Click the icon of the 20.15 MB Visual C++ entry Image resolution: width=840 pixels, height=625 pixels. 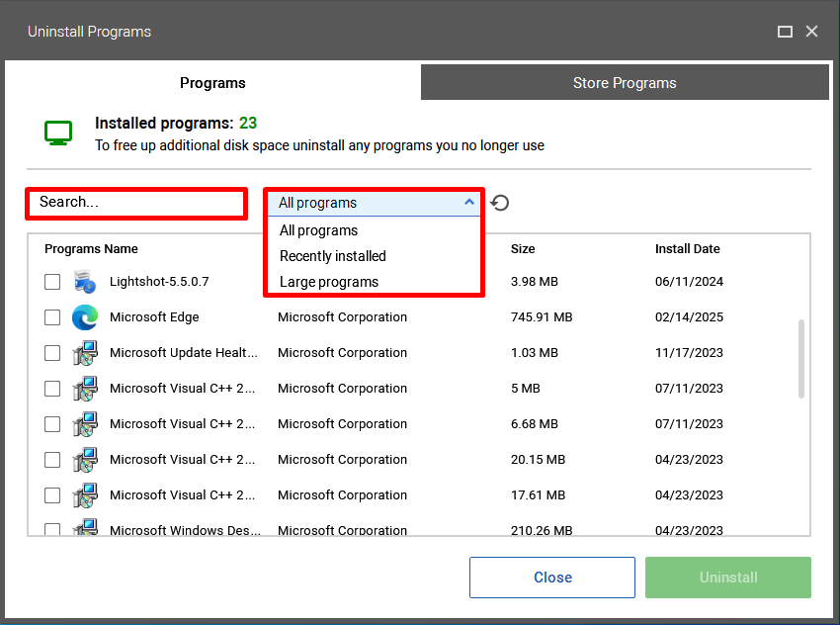(85, 460)
